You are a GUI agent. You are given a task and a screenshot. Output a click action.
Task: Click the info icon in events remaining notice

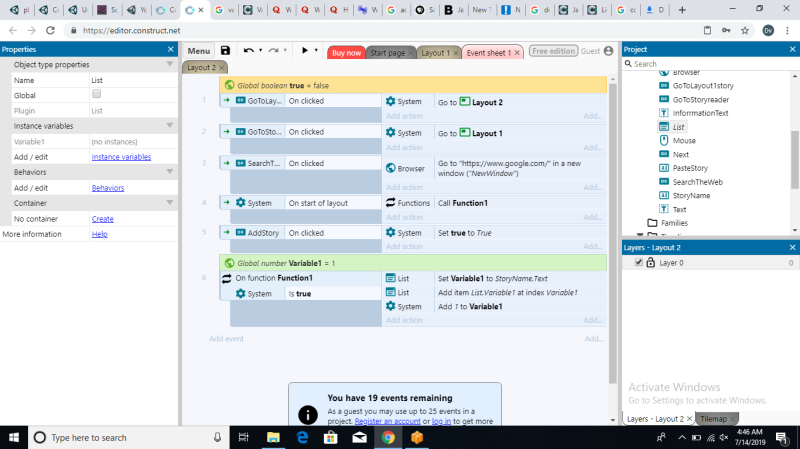point(308,415)
